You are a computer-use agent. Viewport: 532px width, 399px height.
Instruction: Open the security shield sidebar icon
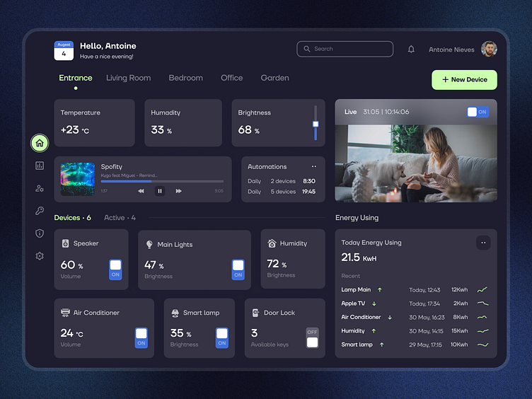(40, 233)
